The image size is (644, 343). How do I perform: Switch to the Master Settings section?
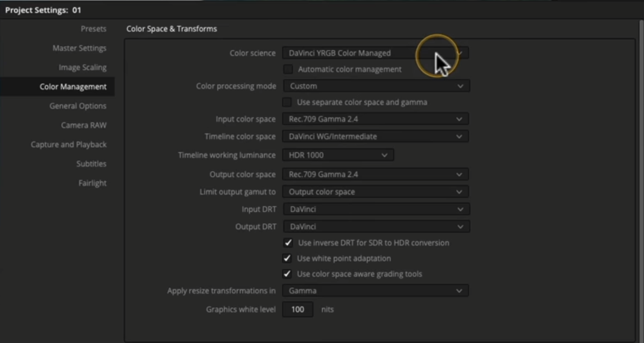79,48
